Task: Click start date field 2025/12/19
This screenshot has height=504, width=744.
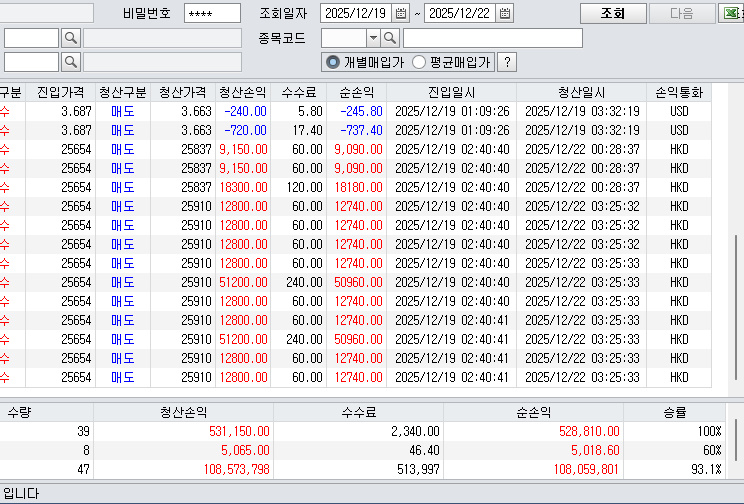Action: tap(356, 13)
